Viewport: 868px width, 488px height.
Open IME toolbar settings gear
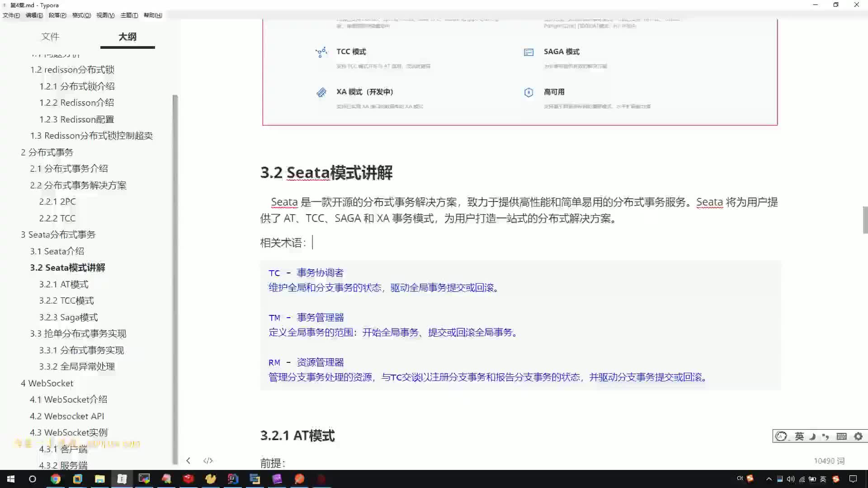pos(858,436)
